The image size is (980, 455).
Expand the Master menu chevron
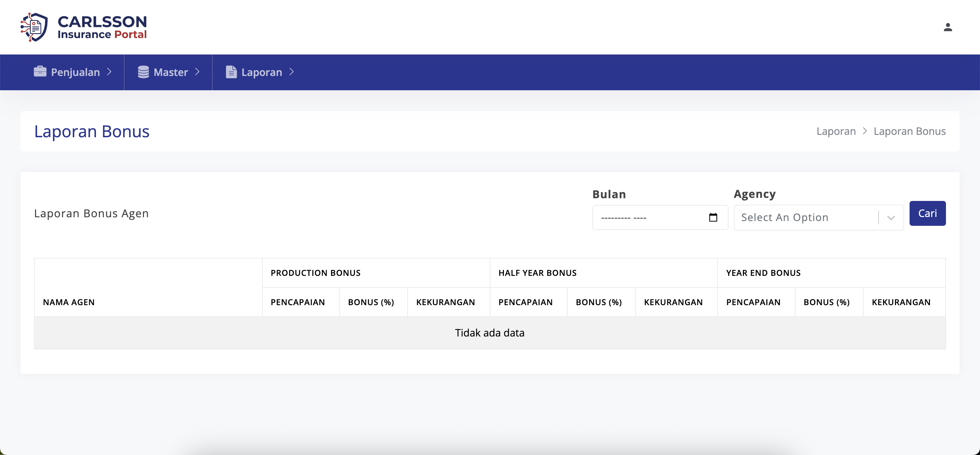(x=197, y=72)
